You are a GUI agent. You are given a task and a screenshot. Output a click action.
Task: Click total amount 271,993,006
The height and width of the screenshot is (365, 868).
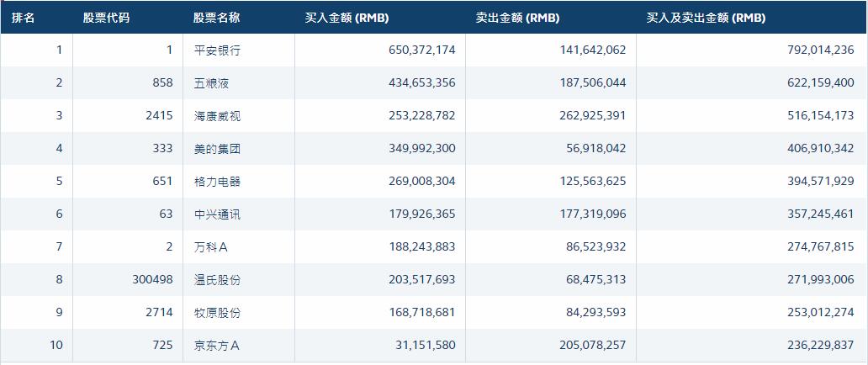[x=820, y=280]
